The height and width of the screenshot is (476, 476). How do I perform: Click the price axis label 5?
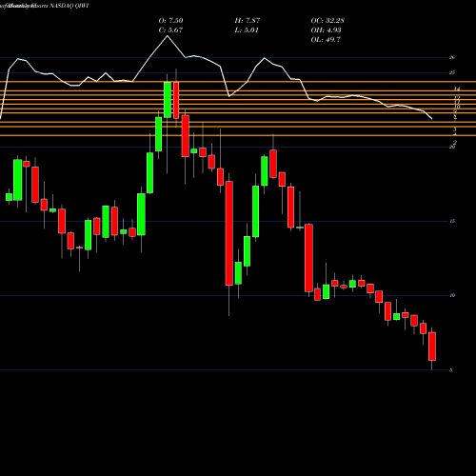pos(451,370)
